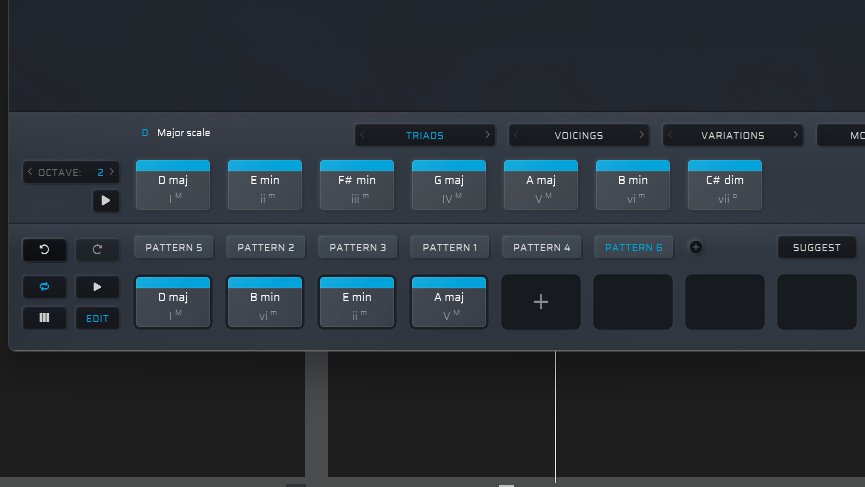Decrease octave with left arrow
This screenshot has height=487, width=865.
(30, 172)
